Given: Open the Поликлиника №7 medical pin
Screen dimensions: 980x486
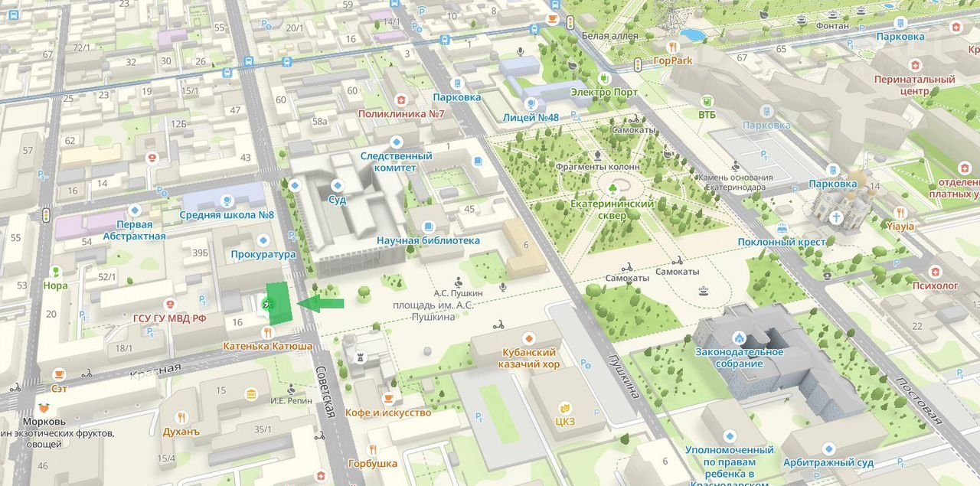Looking at the screenshot, I should [400, 100].
